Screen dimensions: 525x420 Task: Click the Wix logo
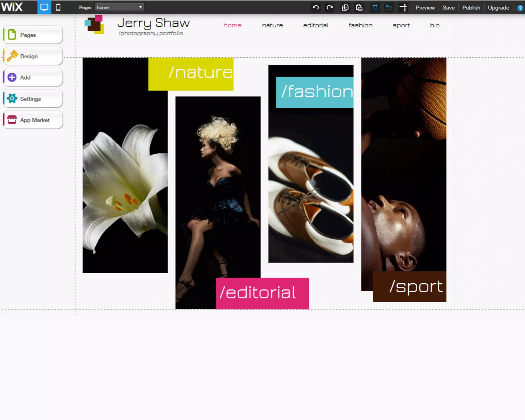[12, 7]
